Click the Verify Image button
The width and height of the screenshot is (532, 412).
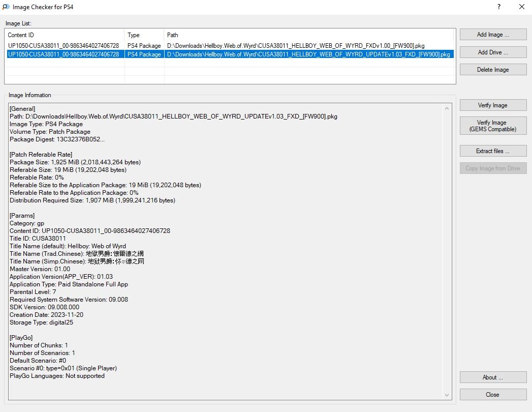493,105
